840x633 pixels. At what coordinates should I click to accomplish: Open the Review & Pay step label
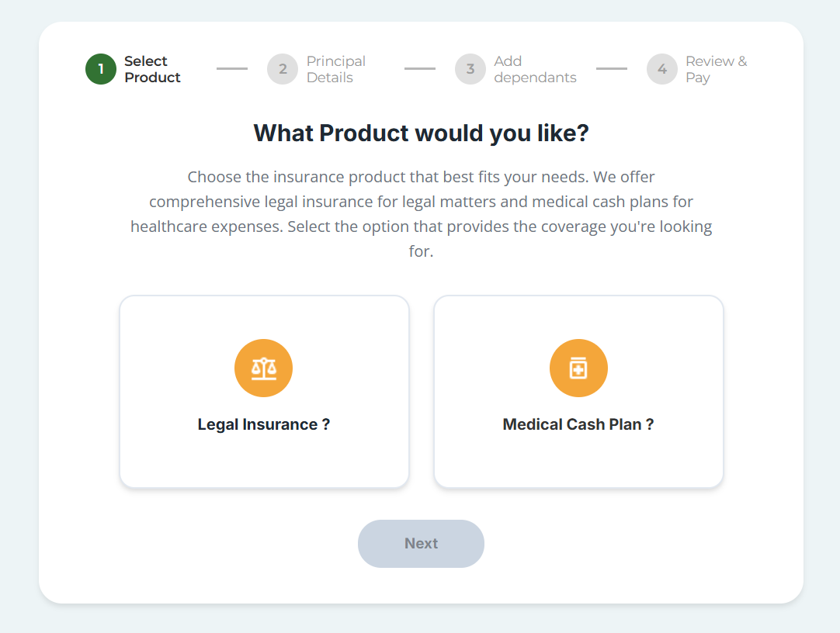[717, 69]
